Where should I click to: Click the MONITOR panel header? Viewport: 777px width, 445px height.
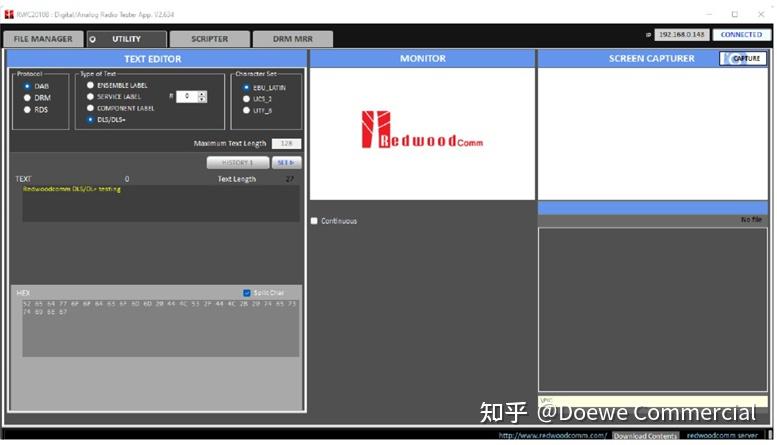pyautogui.click(x=422, y=58)
